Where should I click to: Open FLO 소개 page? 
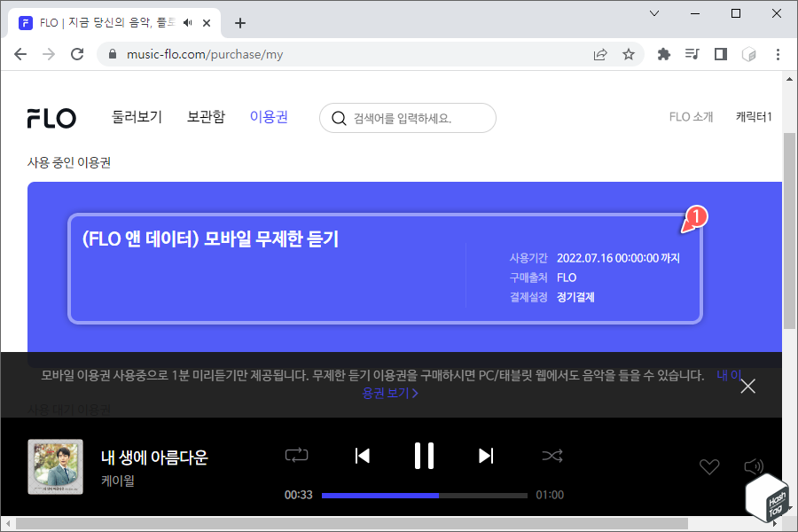691,116
